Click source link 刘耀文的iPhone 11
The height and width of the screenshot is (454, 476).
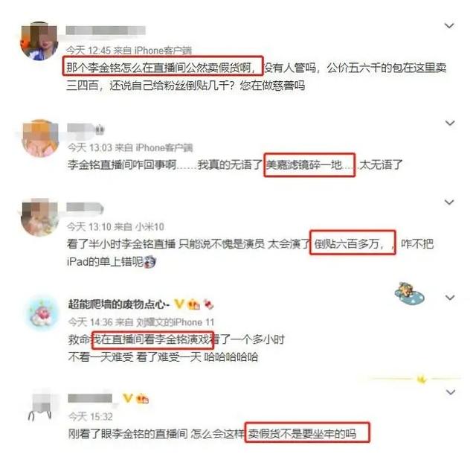point(176,322)
